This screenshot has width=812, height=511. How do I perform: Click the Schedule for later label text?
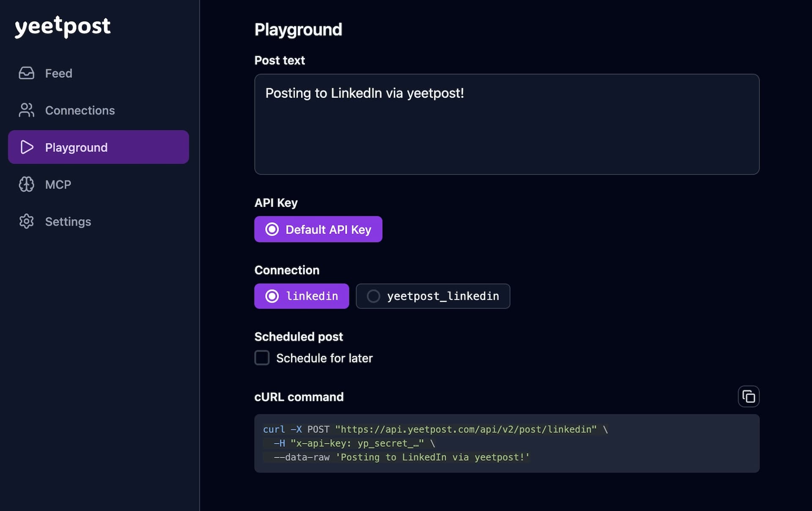tap(324, 358)
